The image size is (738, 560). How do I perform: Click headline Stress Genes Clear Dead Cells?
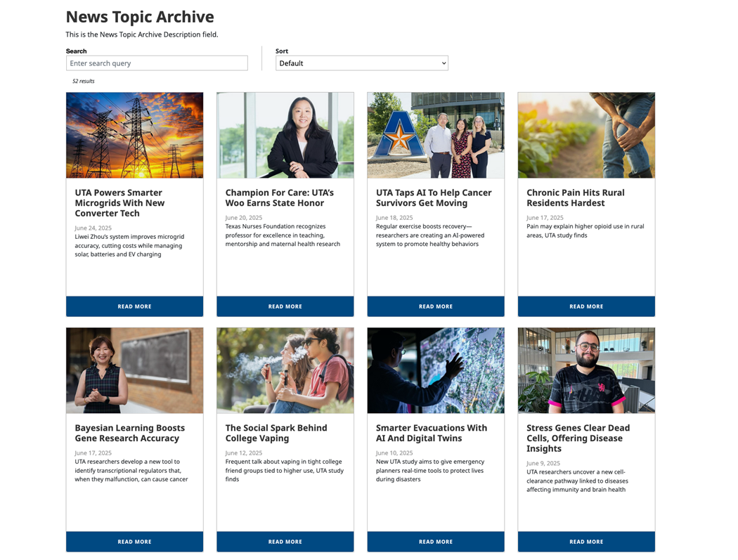[578, 438]
